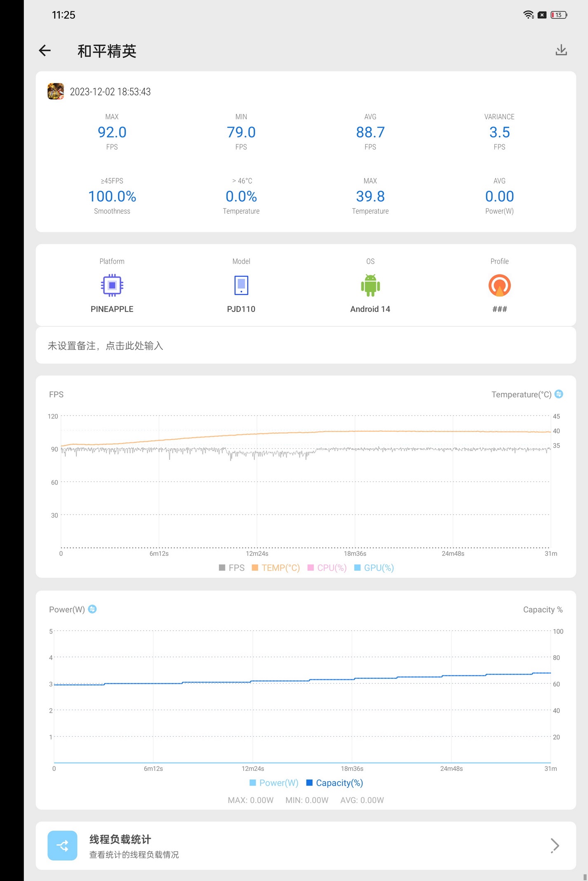Viewport: 588px width, 881px height.
Task: Go back with the arrow icon
Action: [45, 51]
